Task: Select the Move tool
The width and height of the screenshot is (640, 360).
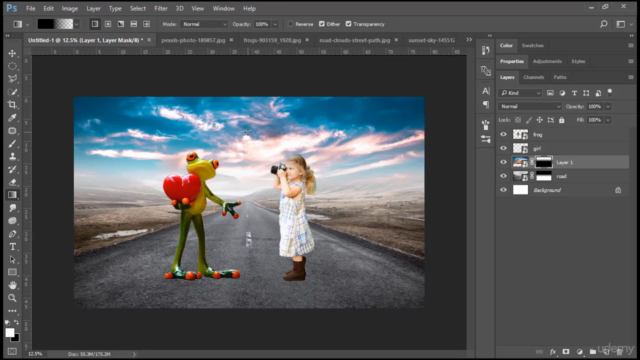Action: pos(12,53)
